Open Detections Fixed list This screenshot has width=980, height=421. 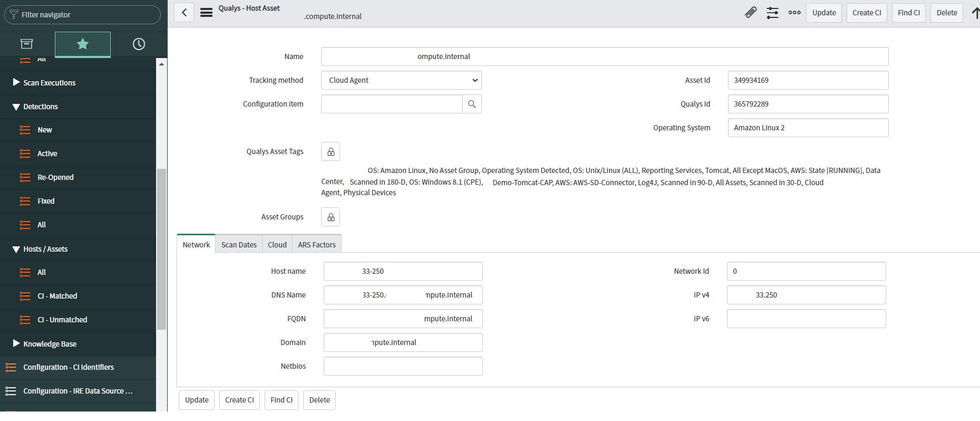[46, 201]
